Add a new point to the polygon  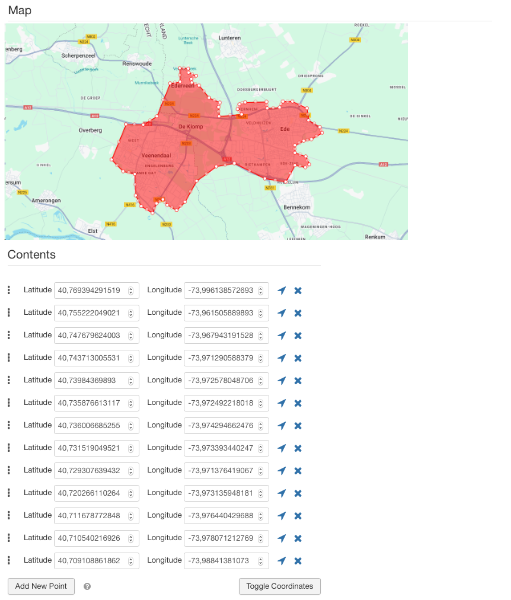(x=41, y=586)
